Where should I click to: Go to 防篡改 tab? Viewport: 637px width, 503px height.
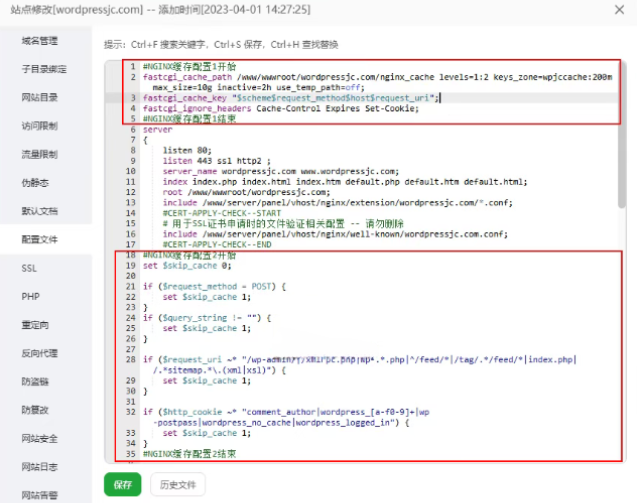pyautogui.click(x=36, y=410)
